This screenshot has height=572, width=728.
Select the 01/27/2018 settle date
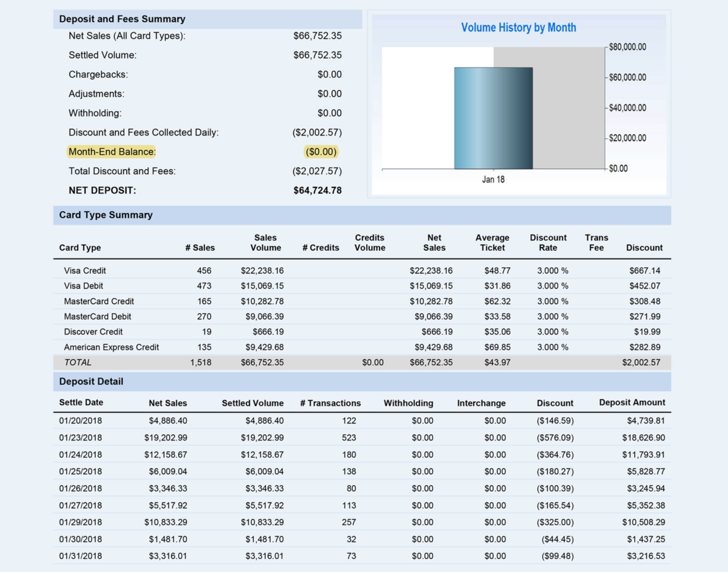click(x=81, y=505)
